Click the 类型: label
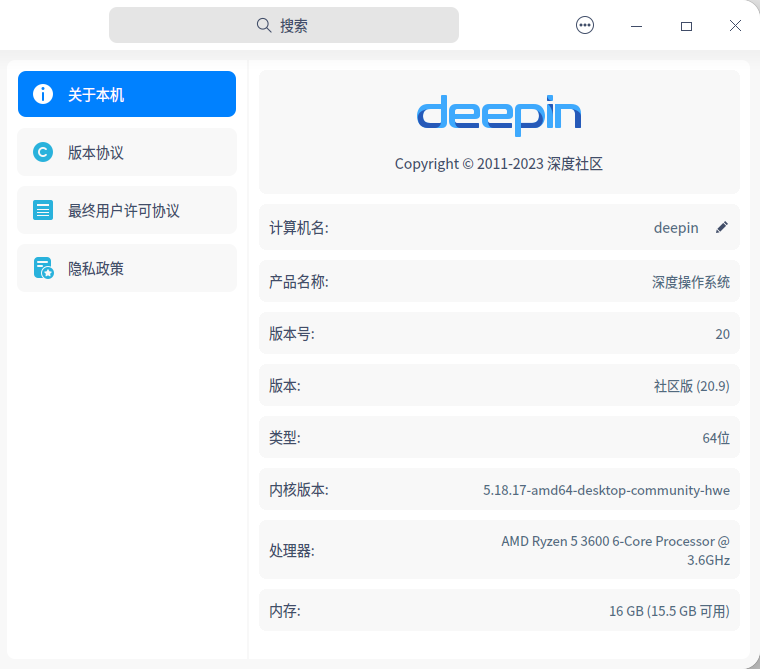The width and height of the screenshot is (760, 669). [285, 438]
